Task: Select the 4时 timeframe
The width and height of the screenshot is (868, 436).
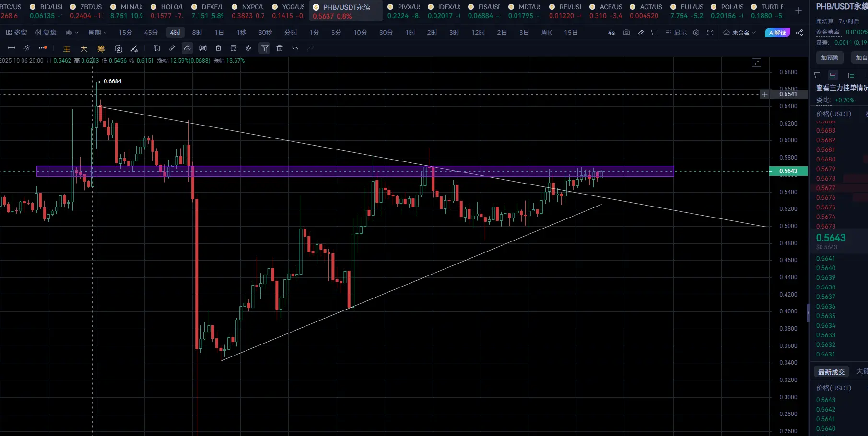Action: 175,33
